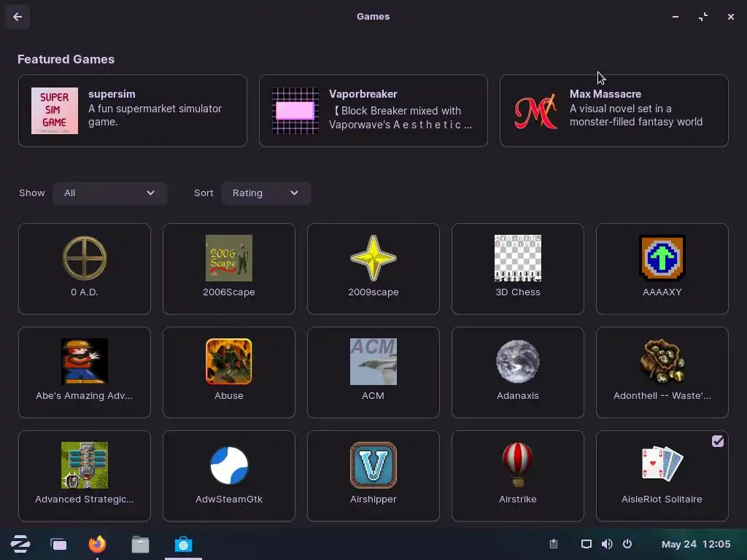The width and height of the screenshot is (747, 560).
Task: Open the AdwSteamGtk blue circle icon
Action: pyautogui.click(x=228, y=464)
